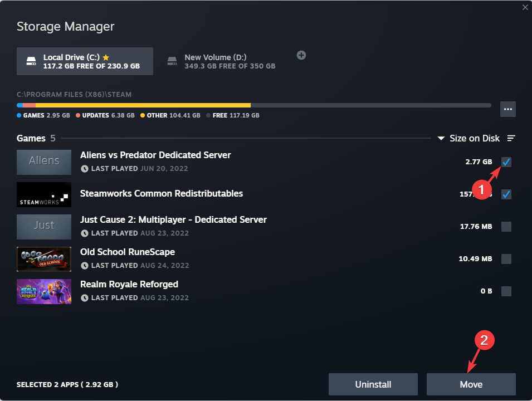Click the Steamworks thumbnail
Viewport: 532px width, 401px height.
44,194
